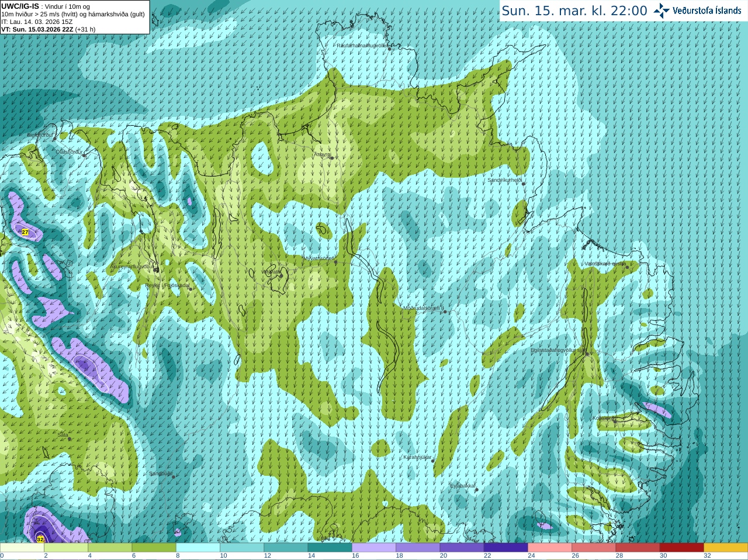
Task: Click the 8–10 m/s pale cyan legend swatch
Action: pos(198,548)
